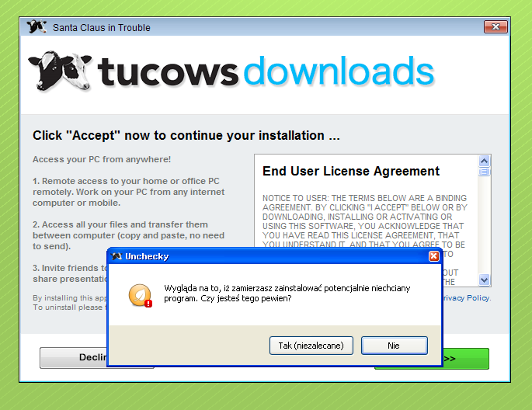Click the Polish warning message text
The width and height of the screenshot is (532, 410).
pyautogui.click(x=287, y=294)
